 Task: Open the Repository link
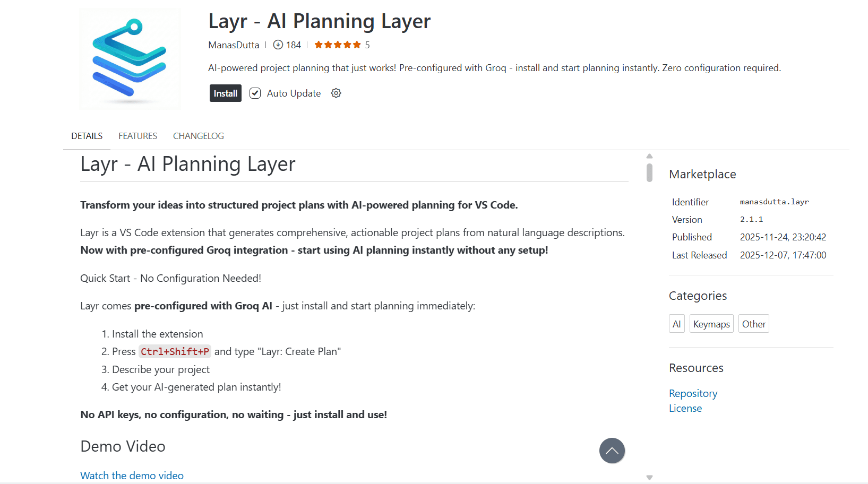pos(693,393)
